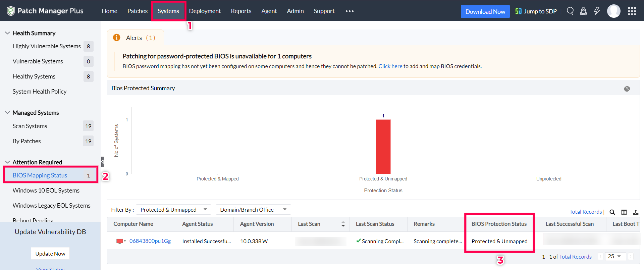Open the global search magnifier in header
644x270 pixels.
tap(570, 11)
